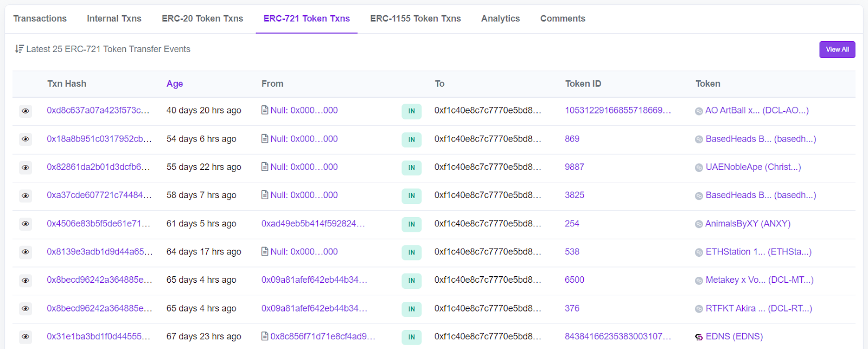Image resolution: width=868 pixels, height=349 pixels.
Task: Open token ID 9887 link
Action: click(574, 167)
